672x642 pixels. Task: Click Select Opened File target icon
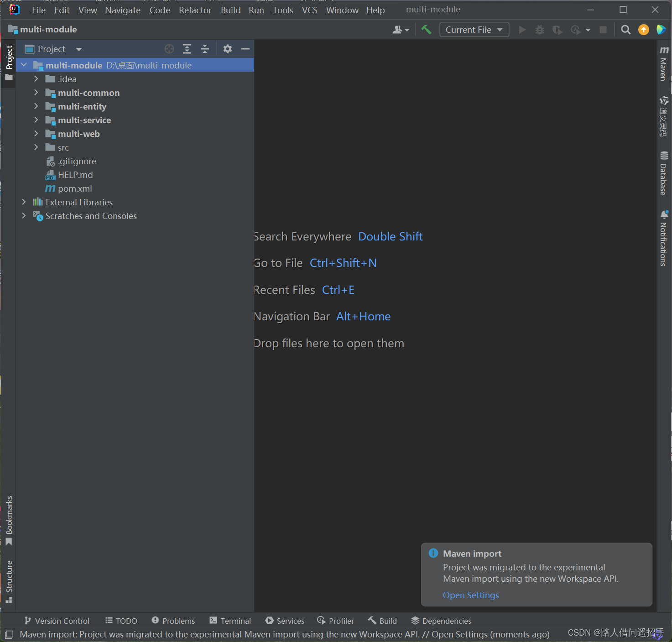[x=169, y=49]
